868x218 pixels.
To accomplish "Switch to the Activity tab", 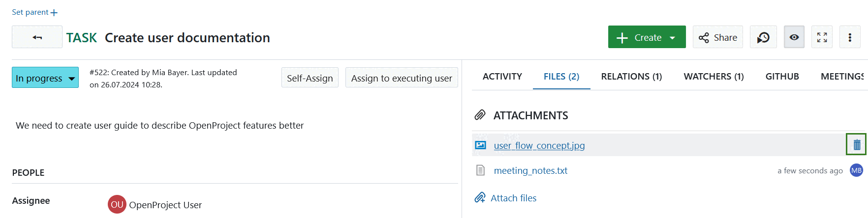I will pos(502,77).
